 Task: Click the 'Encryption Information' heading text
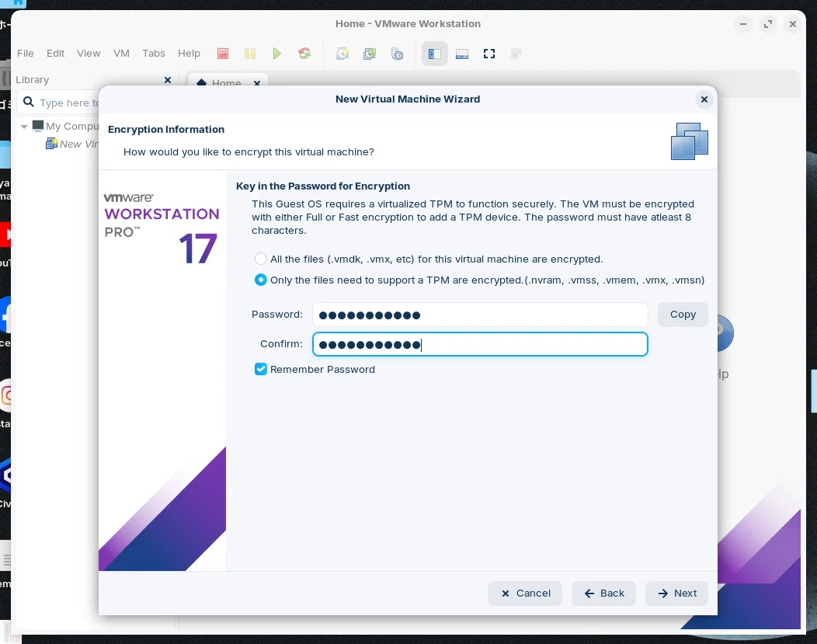coord(166,129)
